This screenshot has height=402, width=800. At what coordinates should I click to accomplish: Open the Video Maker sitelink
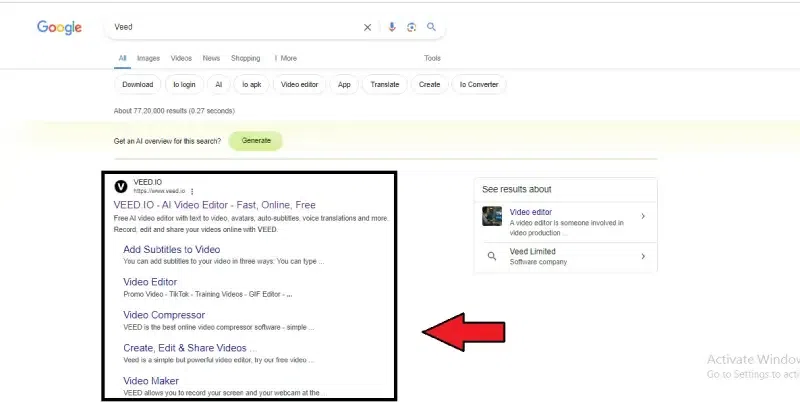point(151,381)
